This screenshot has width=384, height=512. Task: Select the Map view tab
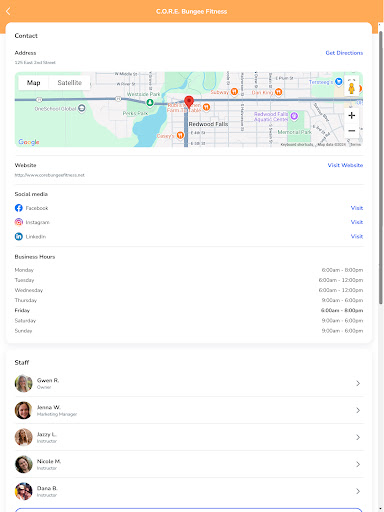pyautogui.click(x=34, y=83)
